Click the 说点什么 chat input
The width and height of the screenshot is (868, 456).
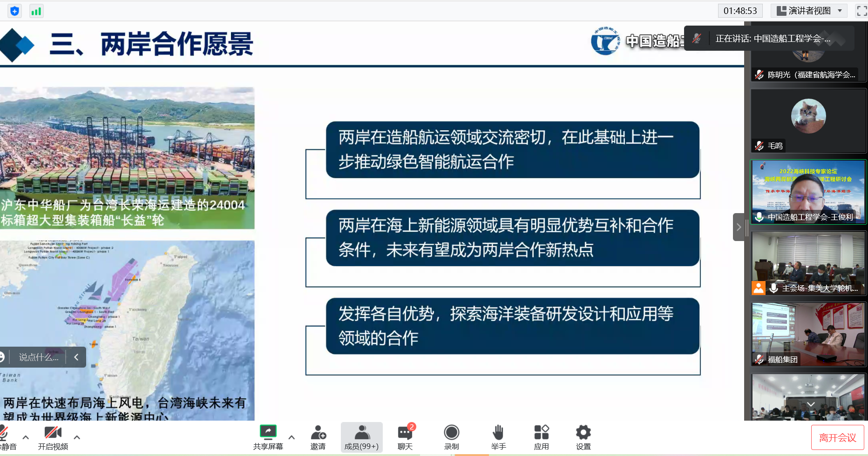tap(39, 357)
